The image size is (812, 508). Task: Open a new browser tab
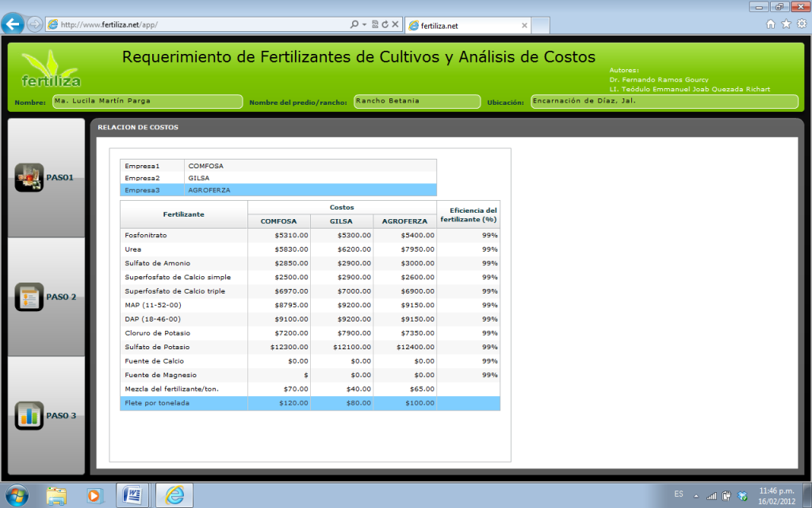click(x=540, y=25)
